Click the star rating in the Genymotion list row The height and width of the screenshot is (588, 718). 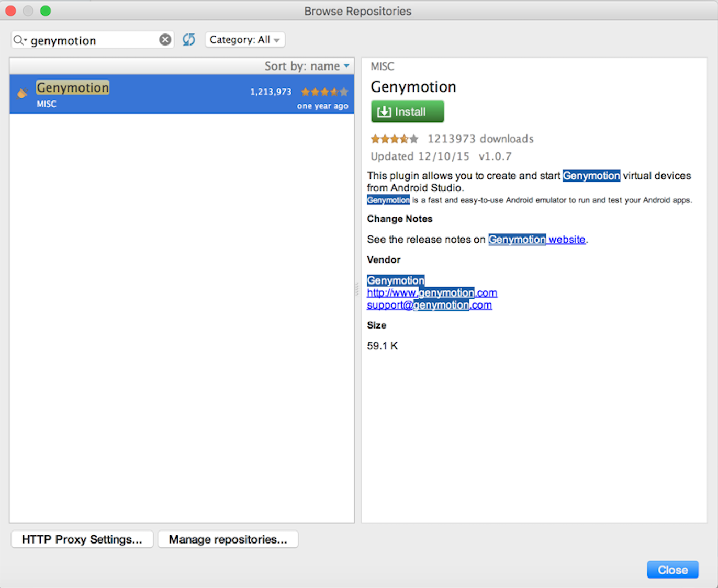(x=324, y=92)
